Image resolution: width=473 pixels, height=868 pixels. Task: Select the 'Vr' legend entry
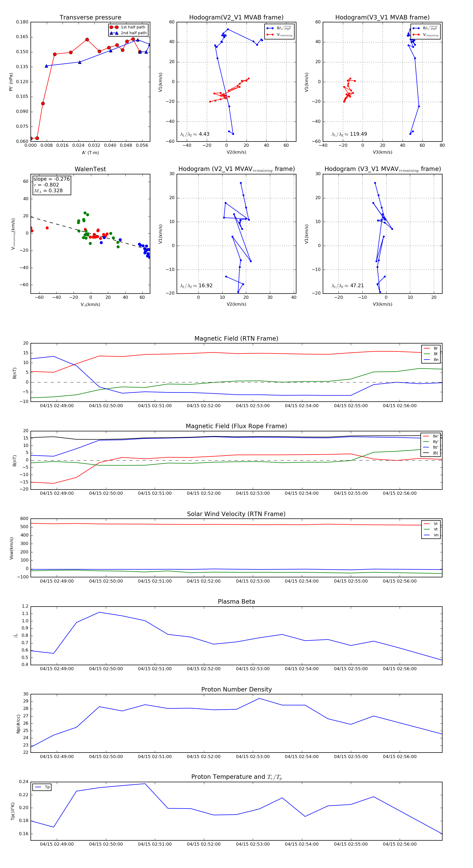431,524
